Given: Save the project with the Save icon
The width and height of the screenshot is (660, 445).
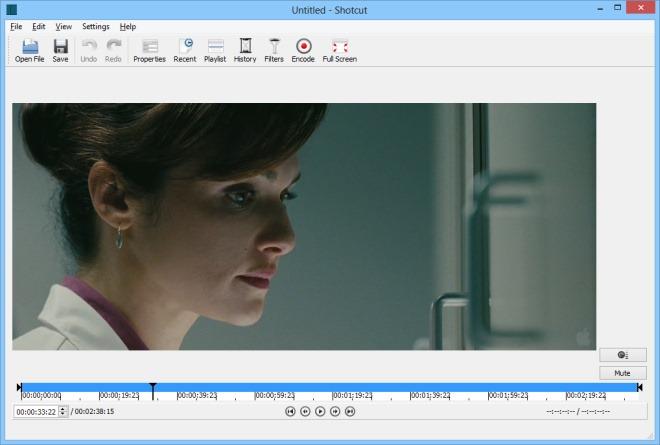Looking at the screenshot, I should (60, 50).
